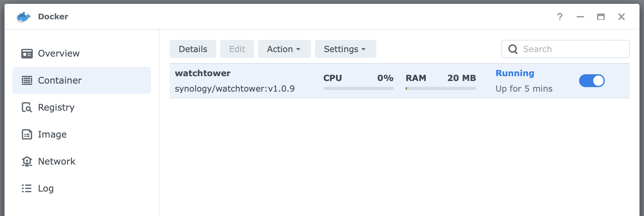The height and width of the screenshot is (216, 644).
Task: Open the help question mark icon
Action: click(560, 17)
